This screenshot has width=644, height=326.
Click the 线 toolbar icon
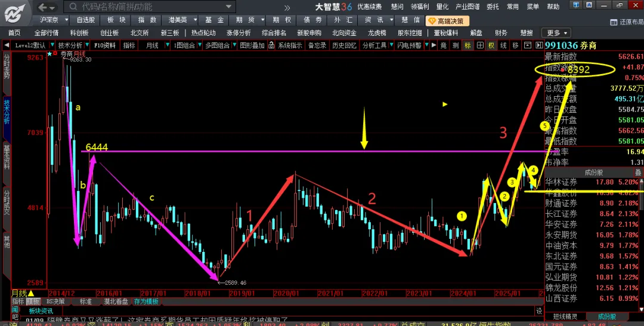click(x=503, y=45)
